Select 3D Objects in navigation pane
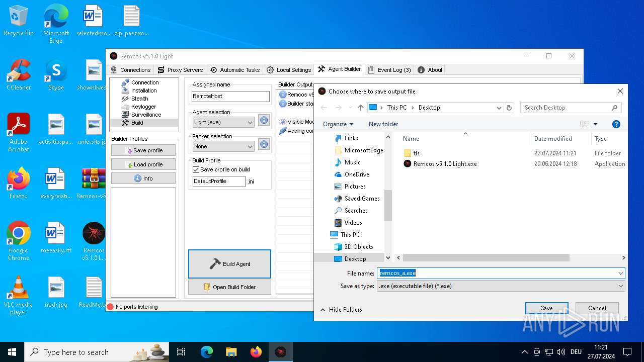 coord(358,247)
